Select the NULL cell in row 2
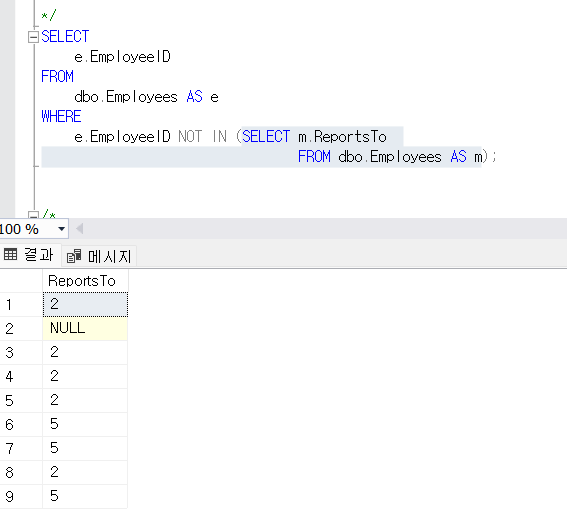The image size is (567, 511). (x=85, y=328)
